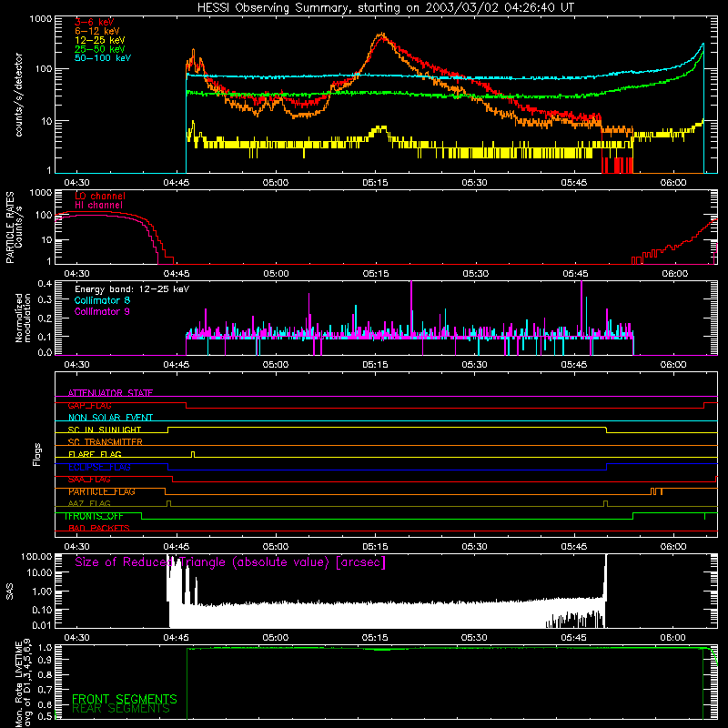Click the NON_SOLAR_EVENT flag label
Viewport: 728px width, 728px height.
pos(110,418)
